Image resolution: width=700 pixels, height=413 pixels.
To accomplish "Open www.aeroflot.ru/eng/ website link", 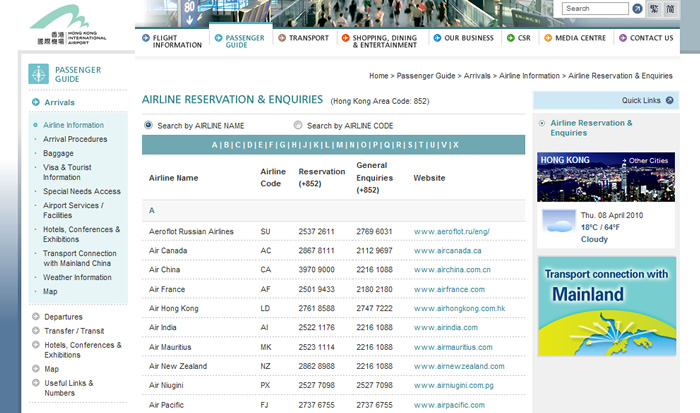I will (451, 231).
